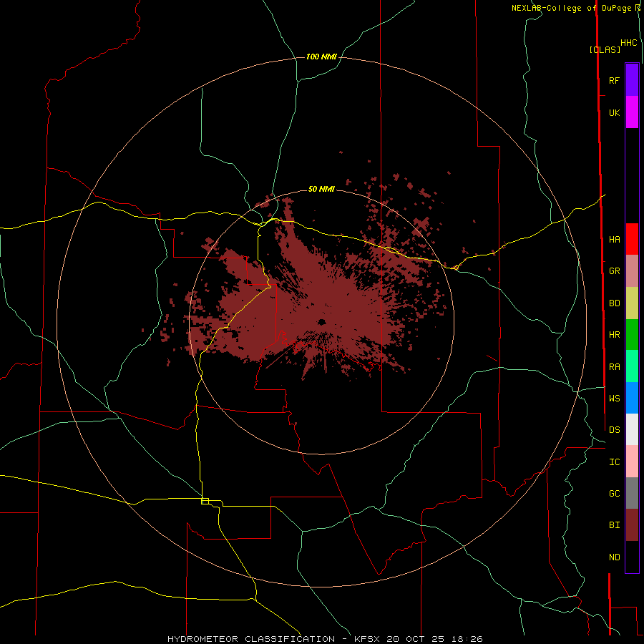Click the WS legend label
The image size is (644, 644).
614,399
